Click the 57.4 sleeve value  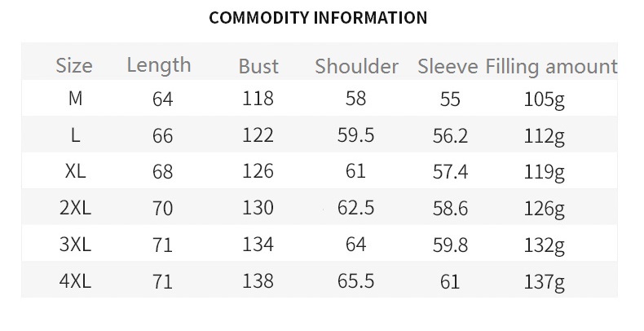click(450, 172)
